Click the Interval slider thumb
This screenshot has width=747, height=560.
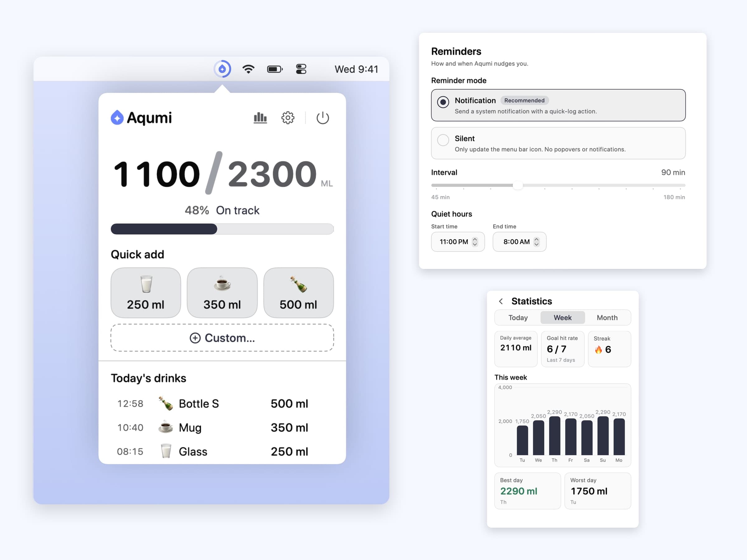pyautogui.click(x=517, y=185)
